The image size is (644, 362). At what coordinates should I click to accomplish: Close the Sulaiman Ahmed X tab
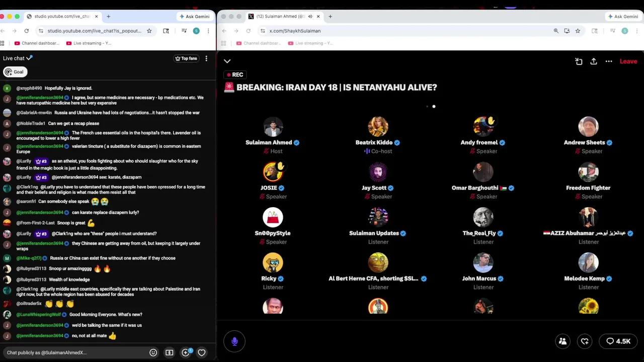pos(318,16)
